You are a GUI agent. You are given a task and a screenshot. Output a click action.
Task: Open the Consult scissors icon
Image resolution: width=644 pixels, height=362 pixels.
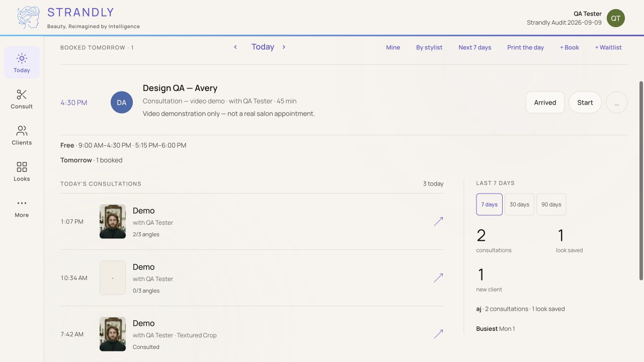tap(22, 95)
